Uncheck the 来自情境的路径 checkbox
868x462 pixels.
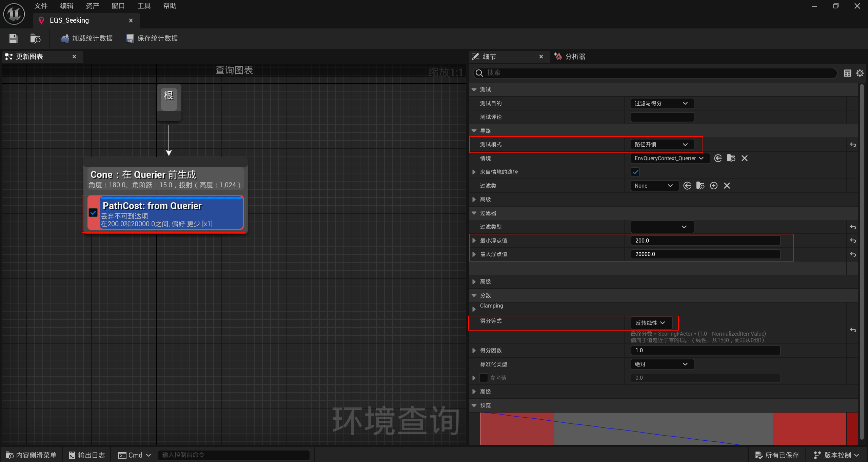coord(635,172)
